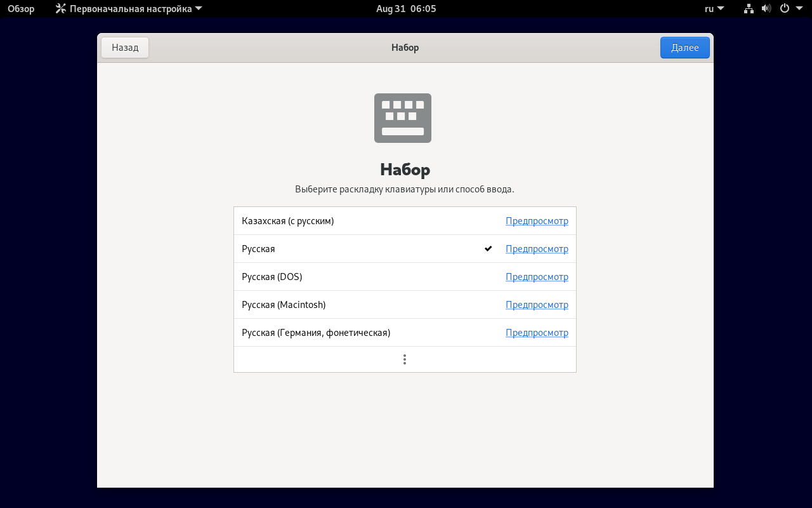This screenshot has width=812, height=508.
Task: Go back with the Назад button
Action: coord(125,48)
